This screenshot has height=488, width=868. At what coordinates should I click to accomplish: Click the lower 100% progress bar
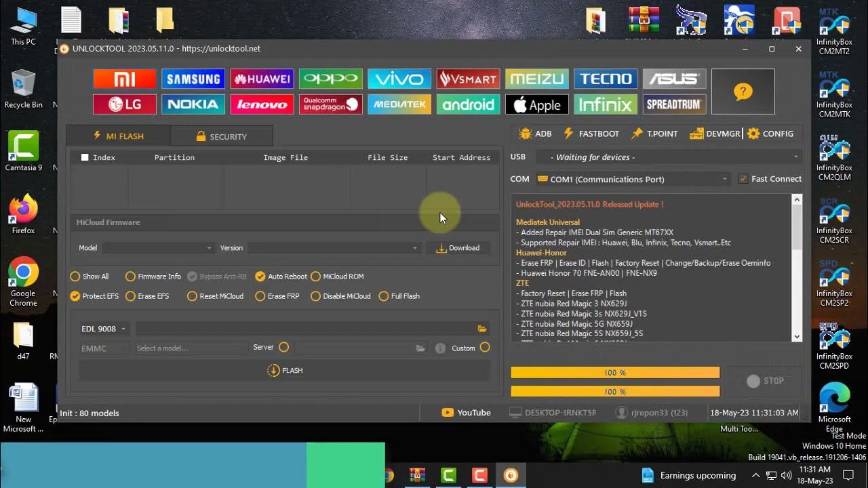[615, 392]
